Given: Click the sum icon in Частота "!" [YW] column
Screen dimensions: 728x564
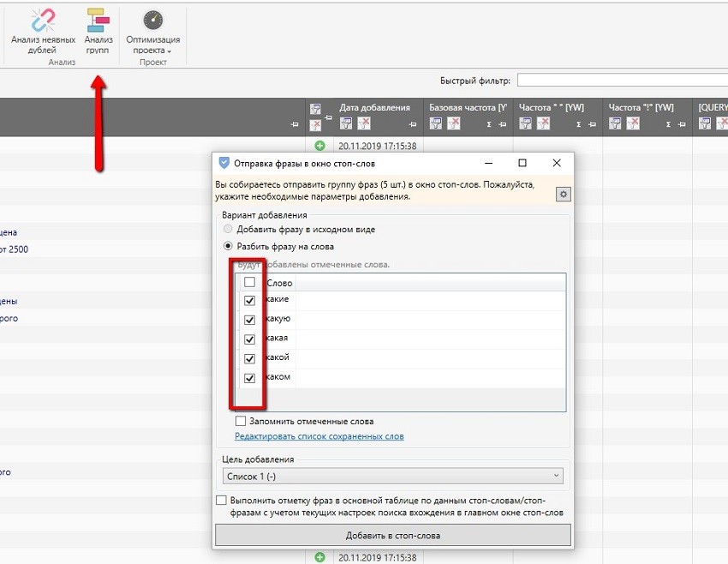Looking at the screenshot, I should tap(668, 124).
